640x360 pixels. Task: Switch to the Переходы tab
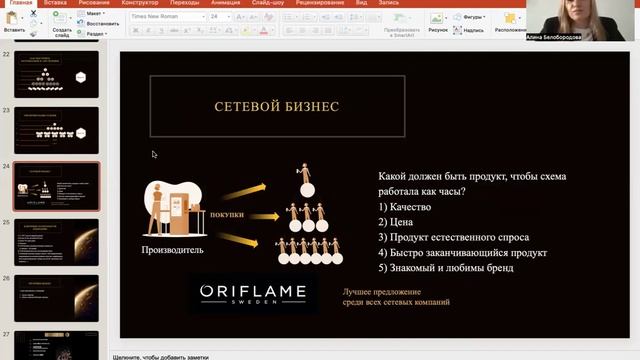pos(184,3)
